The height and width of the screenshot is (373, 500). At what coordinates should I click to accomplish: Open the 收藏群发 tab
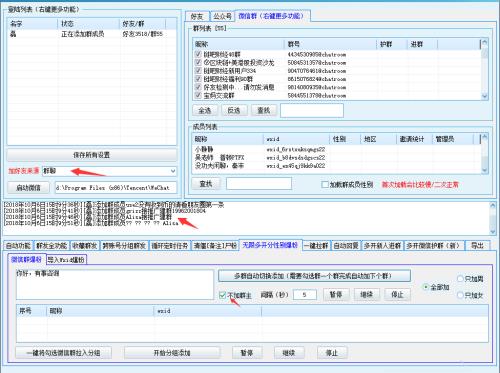click(85, 246)
